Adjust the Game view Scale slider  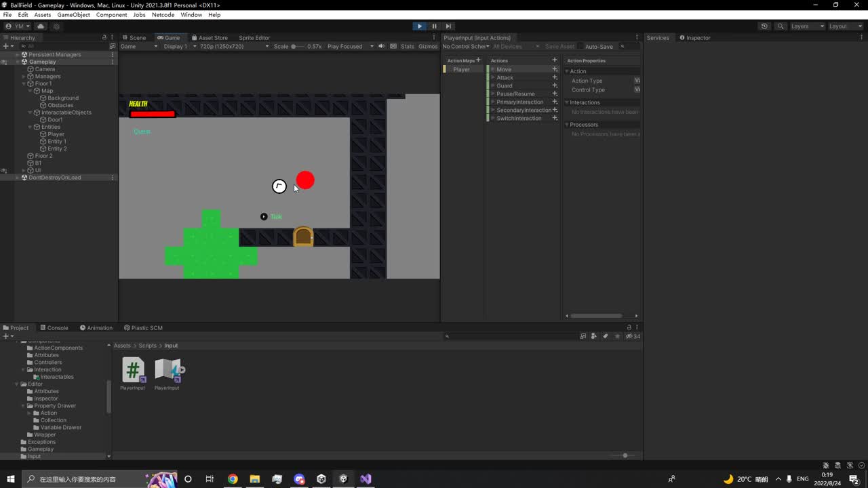[x=294, y=46]
